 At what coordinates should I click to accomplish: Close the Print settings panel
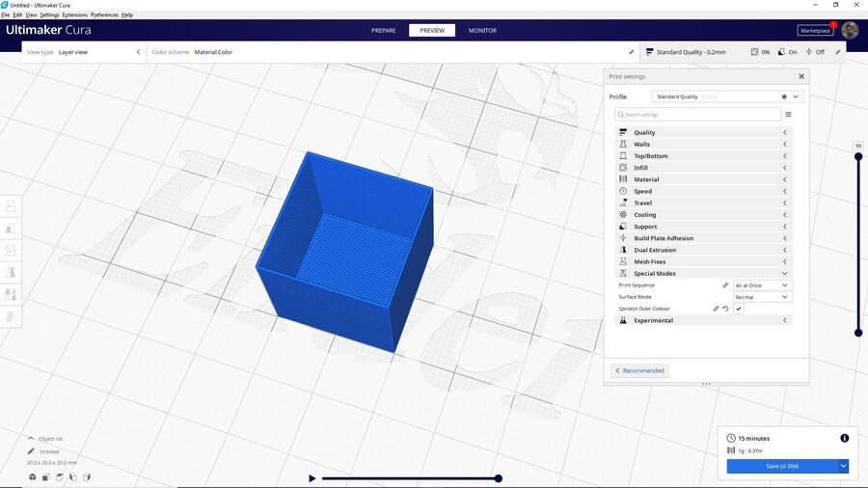click(x=801, y=76)
